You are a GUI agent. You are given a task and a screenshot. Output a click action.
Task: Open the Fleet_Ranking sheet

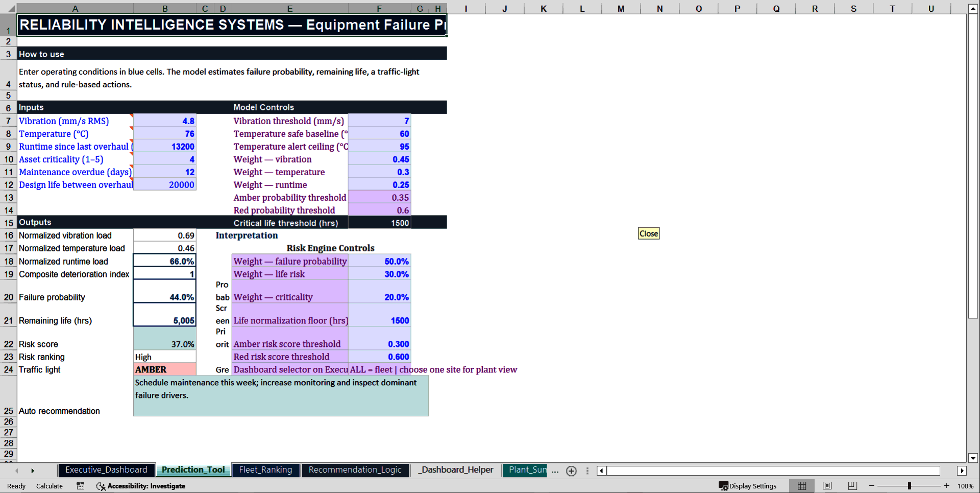point(265,469)
